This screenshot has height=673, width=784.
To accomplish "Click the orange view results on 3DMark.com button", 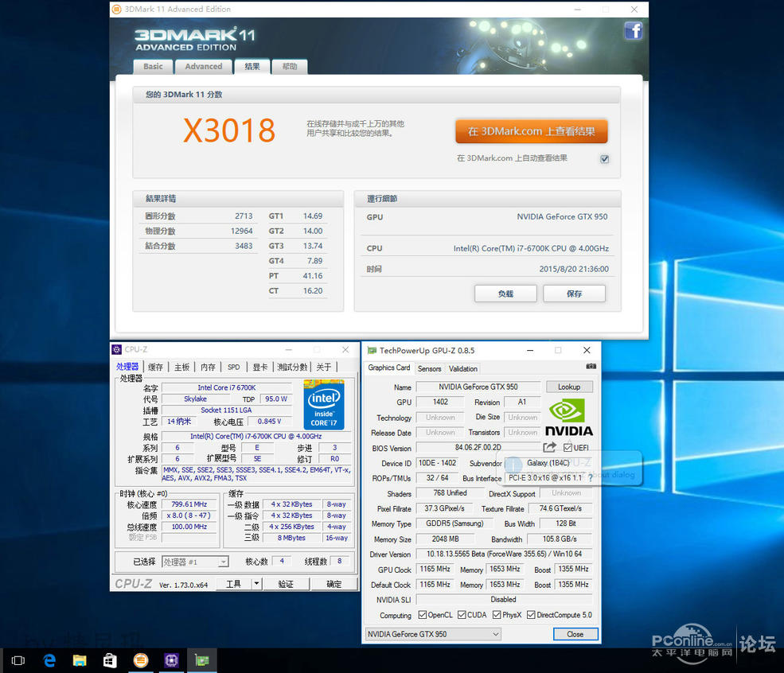I will click(532, 131).
